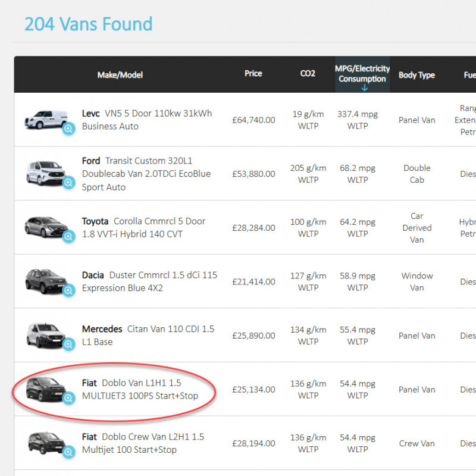This screenshot has height=476, width=476.
Task: Open Fiat Doblo Crew Van L2H1 listing
Action: pos(143,443)
